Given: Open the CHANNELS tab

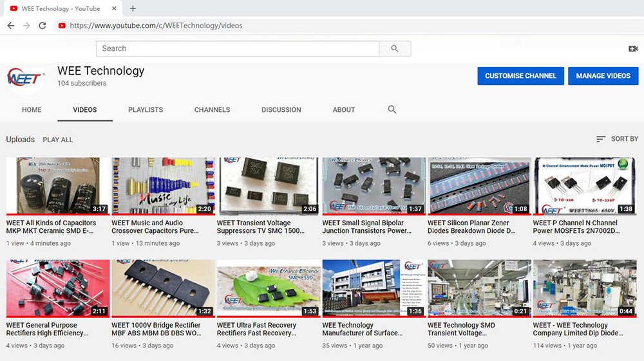Looking at the screenshot, I should point(212,109).
